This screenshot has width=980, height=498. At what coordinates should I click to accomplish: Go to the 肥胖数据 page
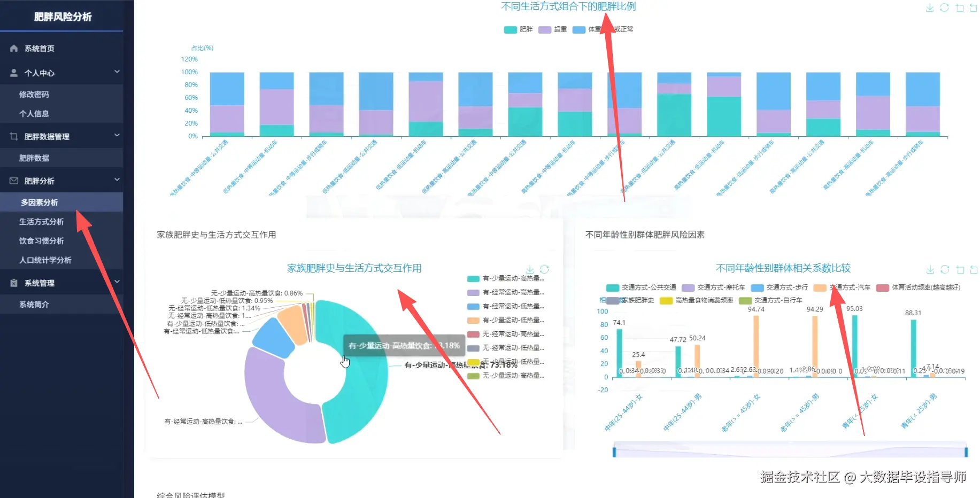pyautogui.click(x=61, y=158)
